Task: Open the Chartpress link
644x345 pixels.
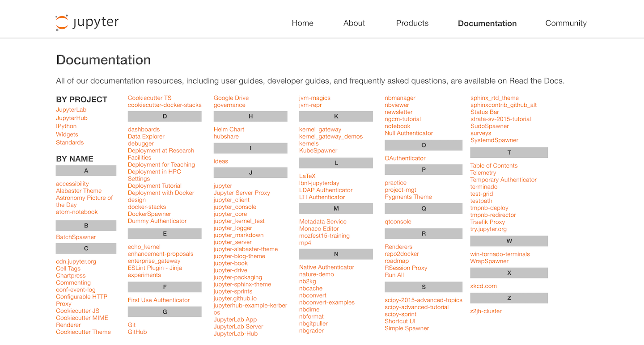Action: (71, 276)
